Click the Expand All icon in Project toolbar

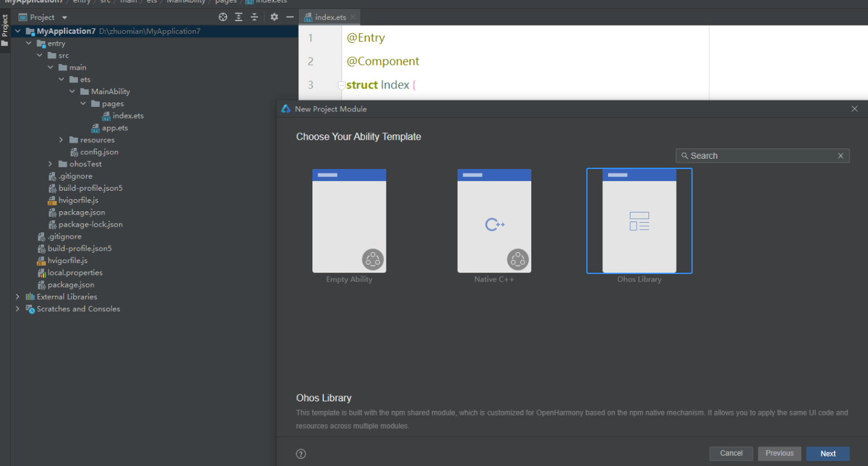coord(239,17)
